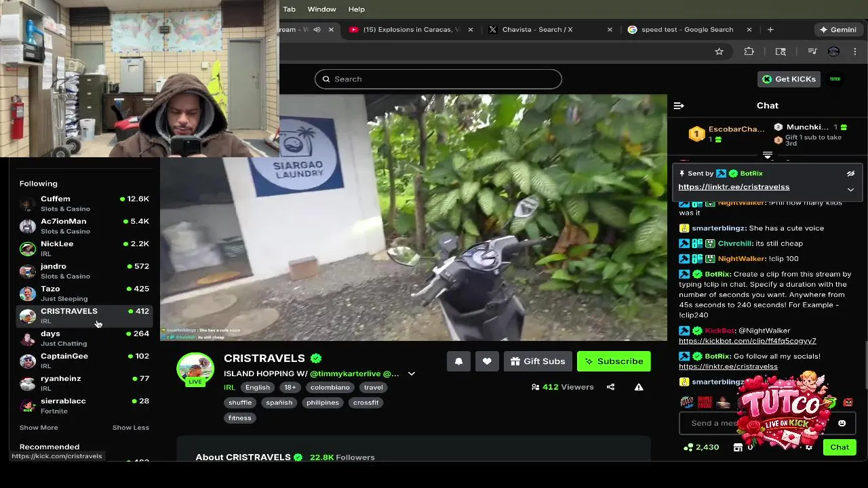Select the philipines tag

[x=323, y=403]
